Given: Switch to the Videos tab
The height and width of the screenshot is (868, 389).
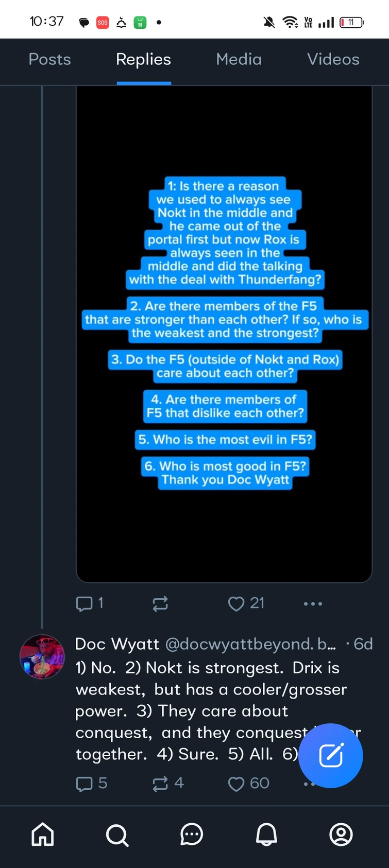Looking at the screenshot, I should coord(333,59).
